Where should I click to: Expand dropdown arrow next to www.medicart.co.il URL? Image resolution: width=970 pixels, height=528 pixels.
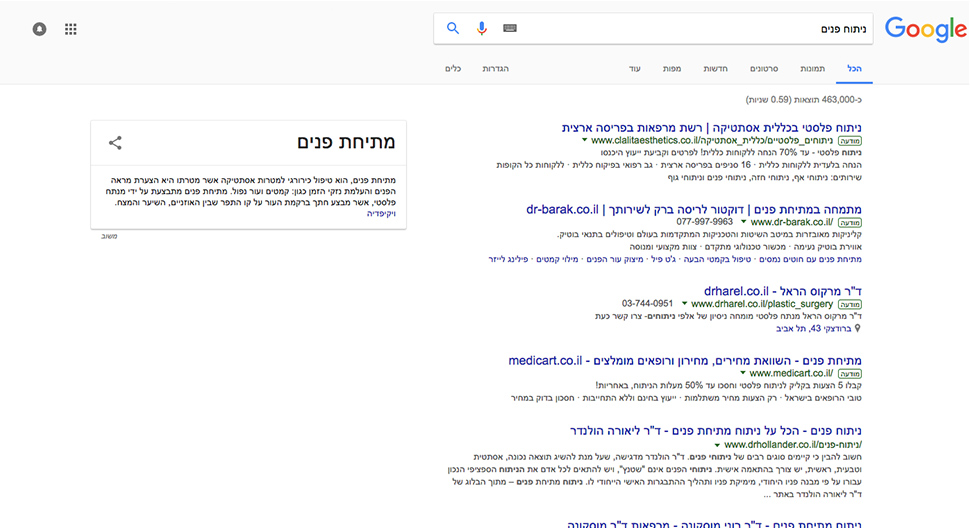[742, 373]
